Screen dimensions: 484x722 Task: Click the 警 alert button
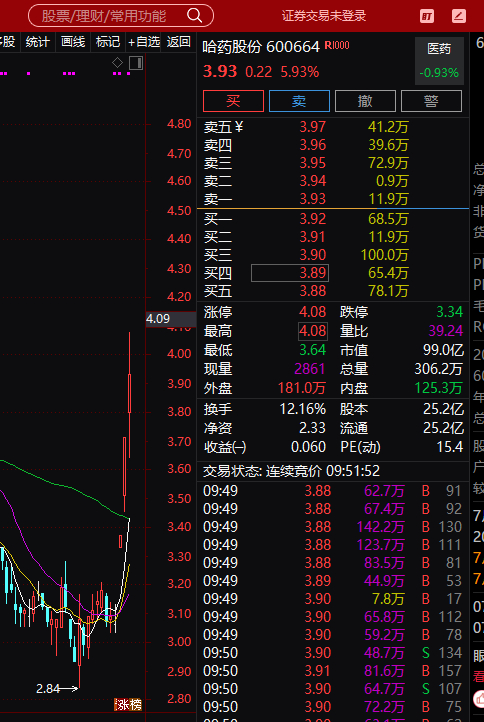click(x=432, y=101)
